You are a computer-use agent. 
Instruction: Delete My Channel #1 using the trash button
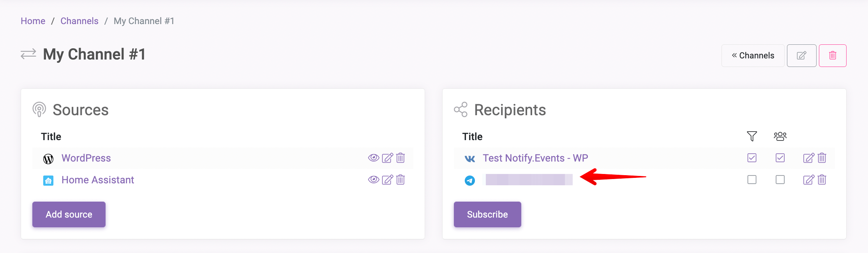point(833,55)
